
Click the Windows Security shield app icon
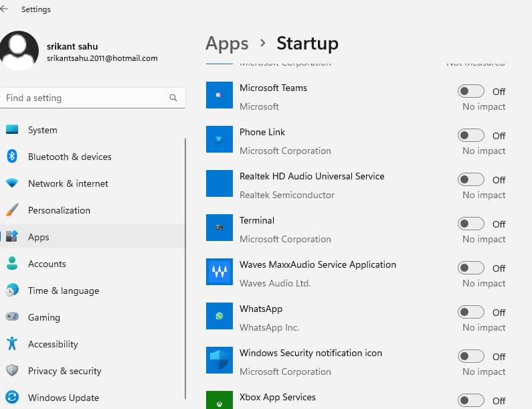coord(219,360)
